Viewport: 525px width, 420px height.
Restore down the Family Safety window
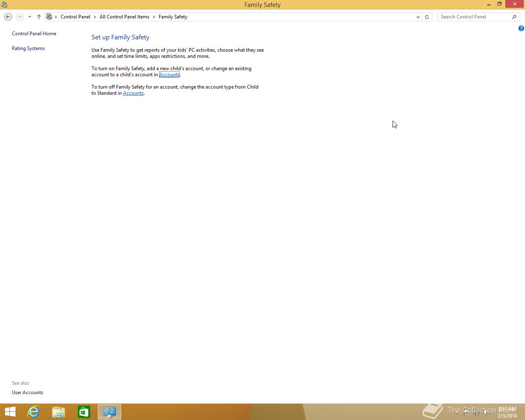[x=500, y=4]
